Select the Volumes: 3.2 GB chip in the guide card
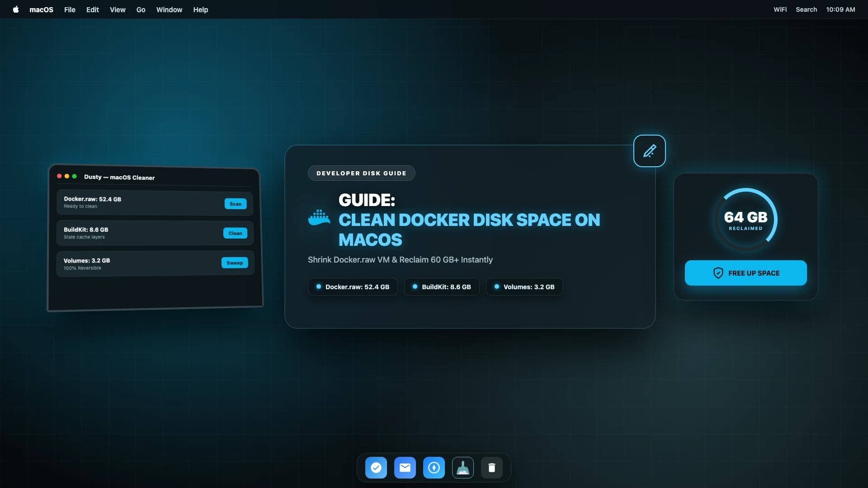This screenshot has height=488, width=868. point(524,287)
